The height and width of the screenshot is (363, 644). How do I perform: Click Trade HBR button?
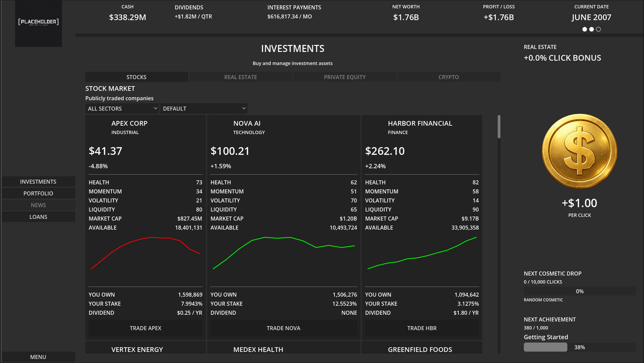[422, 328]
